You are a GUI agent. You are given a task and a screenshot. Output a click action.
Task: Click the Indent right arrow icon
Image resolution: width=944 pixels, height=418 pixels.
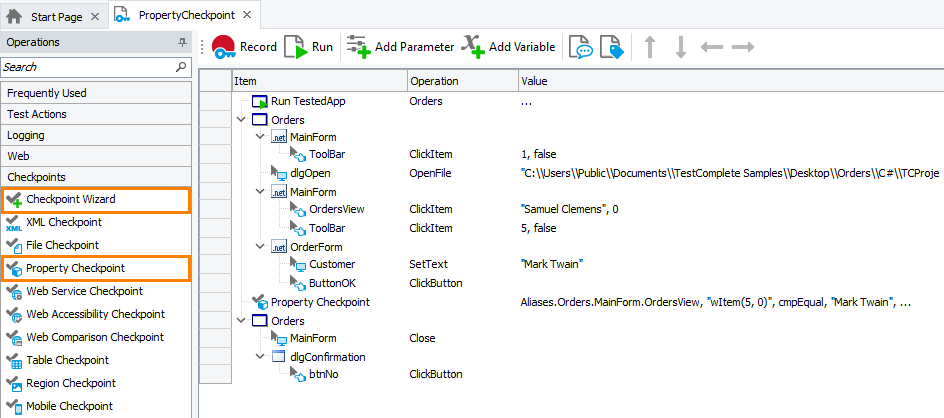coord(742,47)
